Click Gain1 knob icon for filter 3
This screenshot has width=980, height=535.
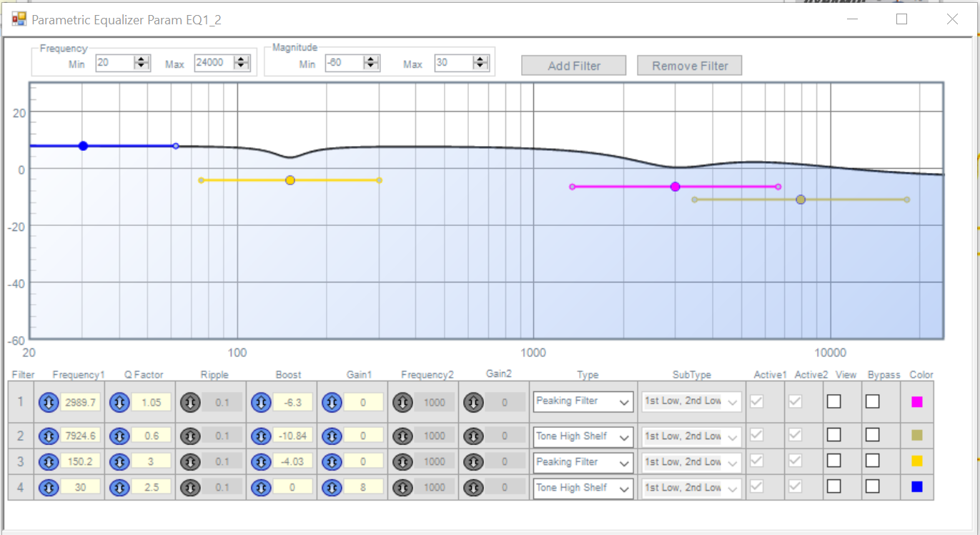click(x=332, y=462)
